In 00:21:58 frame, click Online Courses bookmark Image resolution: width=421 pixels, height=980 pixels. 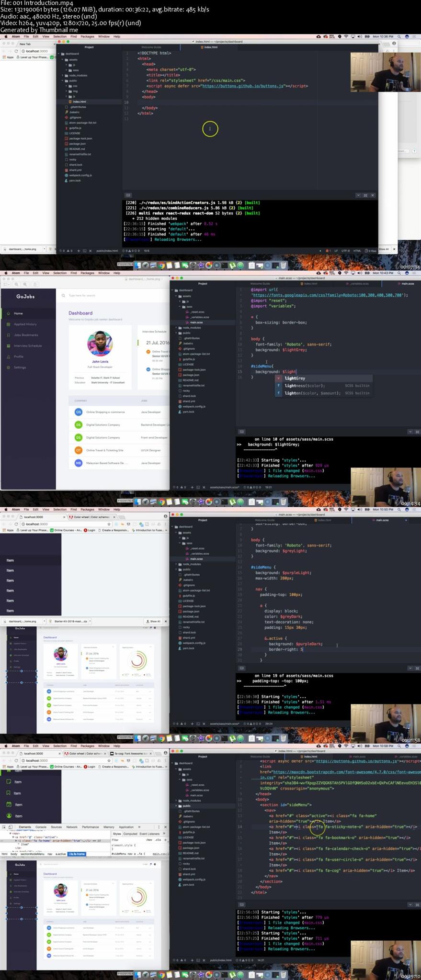(x=66, y=530)
